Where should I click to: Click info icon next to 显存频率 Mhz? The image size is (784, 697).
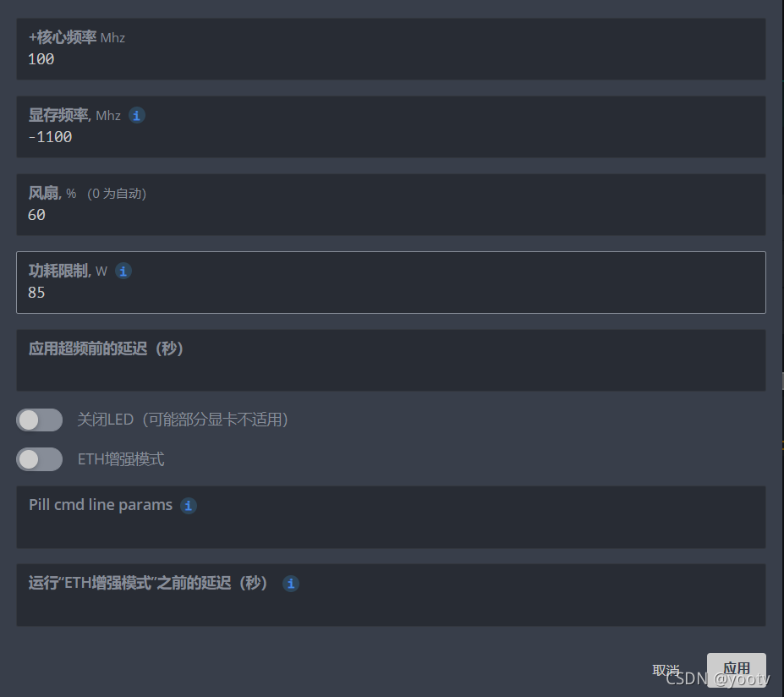click(136, 116)
